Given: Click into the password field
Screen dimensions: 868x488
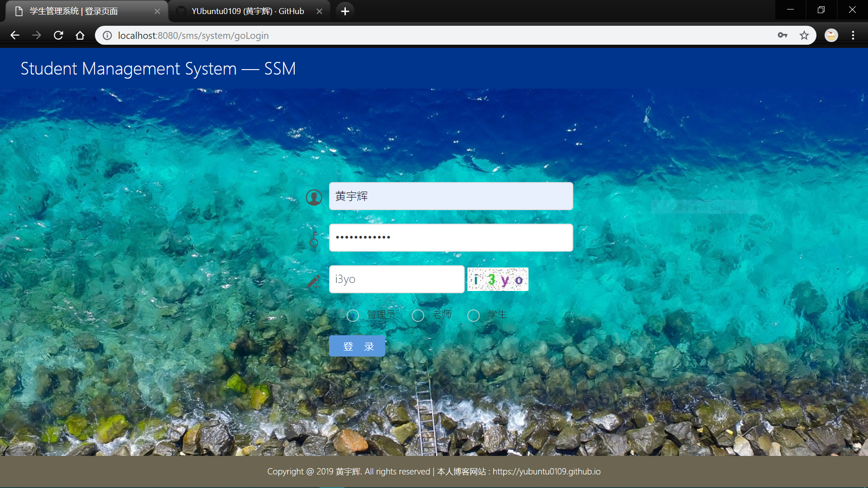Looking at the screenshot, I should point(451,238).
